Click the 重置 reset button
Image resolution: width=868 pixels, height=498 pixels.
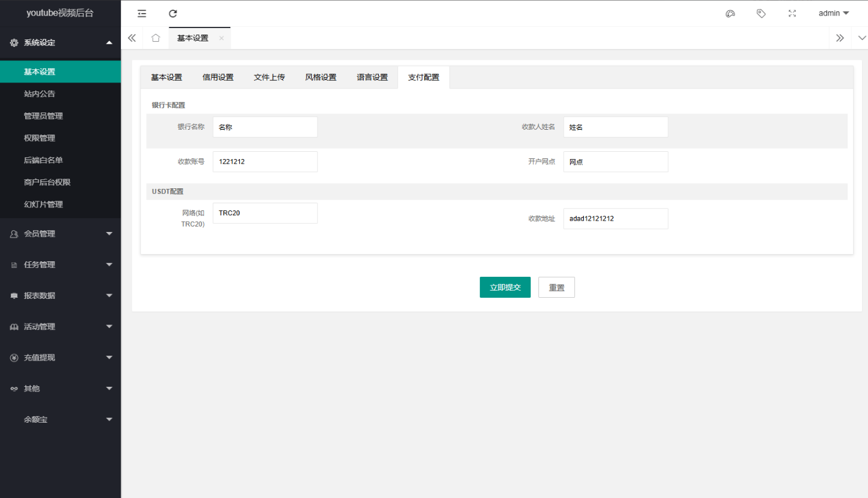coord(556,287)
